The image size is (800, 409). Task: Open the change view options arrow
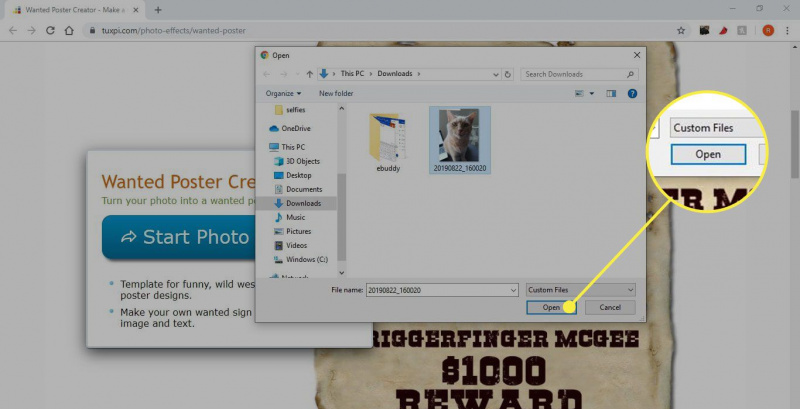[592, 93]
